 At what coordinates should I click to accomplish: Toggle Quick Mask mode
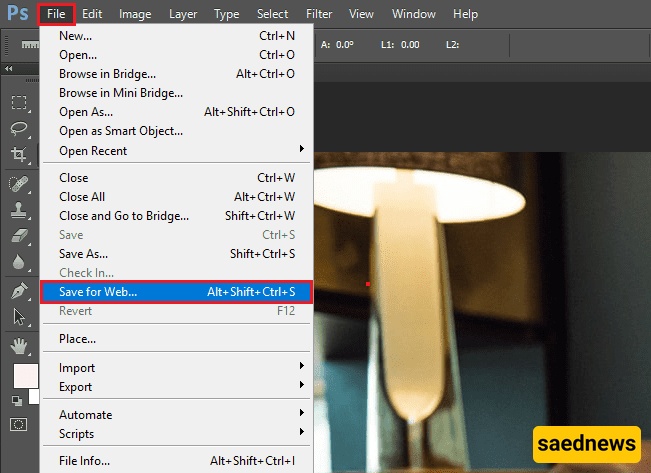[x=19, y=424]
